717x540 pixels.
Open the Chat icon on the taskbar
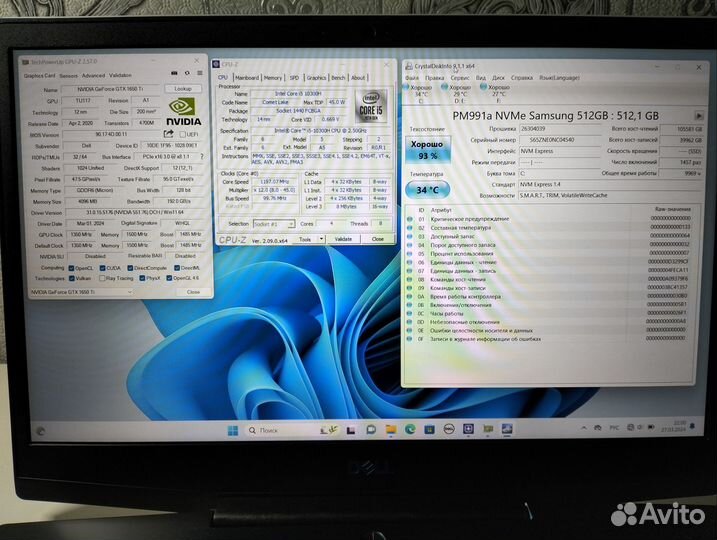pyautogui.click(x=371, y=430)
